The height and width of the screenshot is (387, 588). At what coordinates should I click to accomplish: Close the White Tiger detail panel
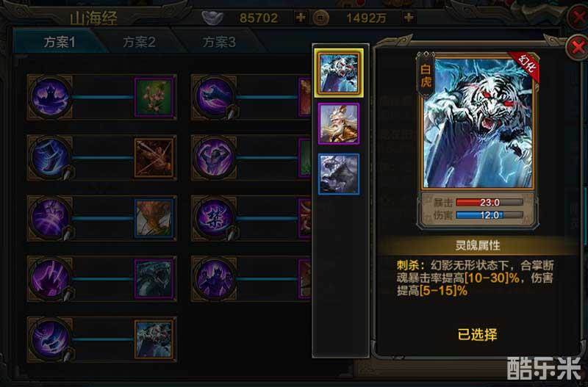(576, 48)
